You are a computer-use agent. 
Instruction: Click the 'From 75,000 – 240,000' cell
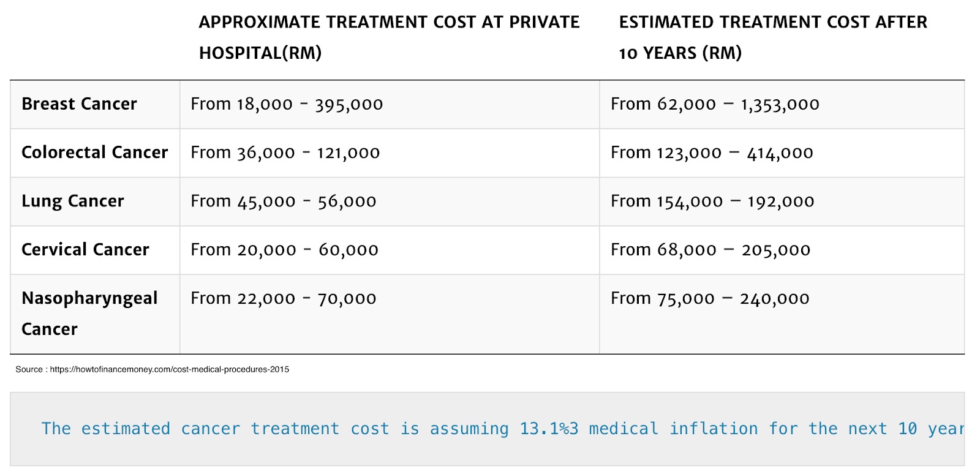point(710,298)
